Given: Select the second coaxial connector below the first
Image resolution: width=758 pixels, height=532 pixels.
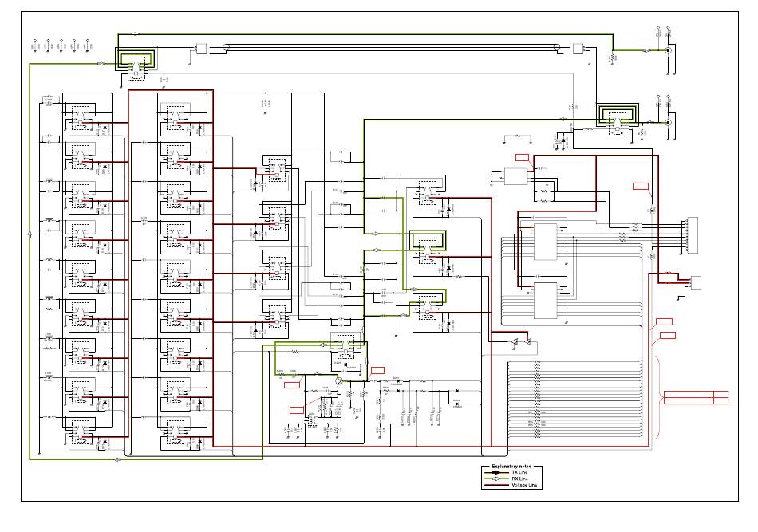Looking at the screenshot, I should click(668, 122).
